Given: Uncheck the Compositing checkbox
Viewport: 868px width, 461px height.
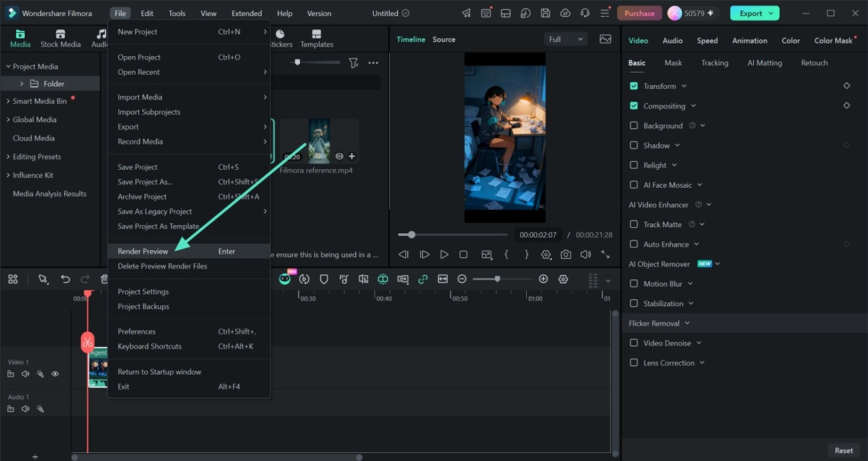Looking at the screenshot, I should (634, 106).
